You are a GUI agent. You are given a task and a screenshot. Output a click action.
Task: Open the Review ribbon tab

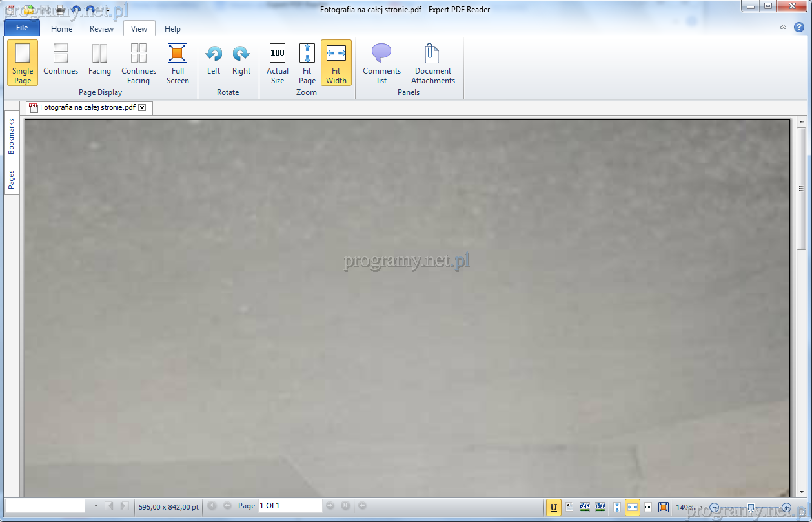click(x=101, y=28)
